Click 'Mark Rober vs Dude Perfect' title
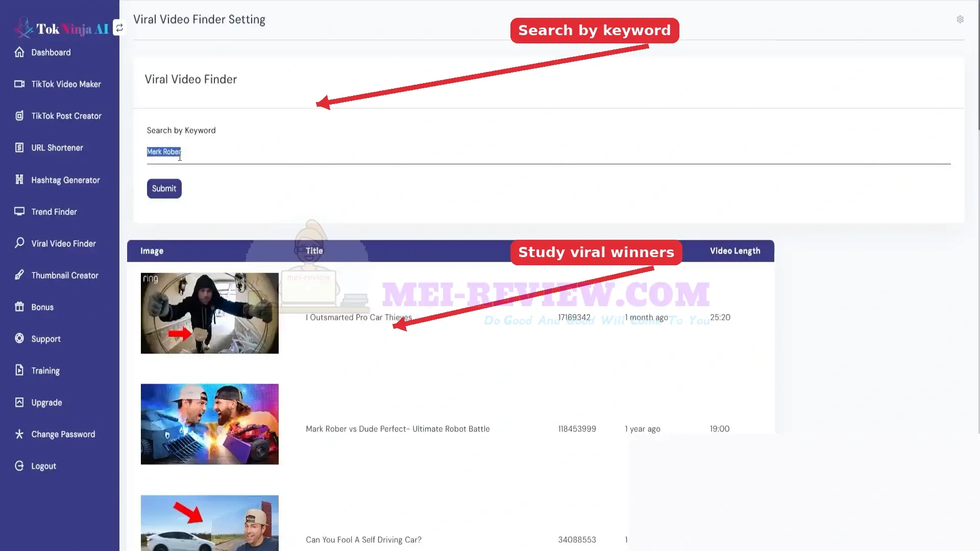Image resolution: width=980 pixels, height=551 pixels. 398,429
